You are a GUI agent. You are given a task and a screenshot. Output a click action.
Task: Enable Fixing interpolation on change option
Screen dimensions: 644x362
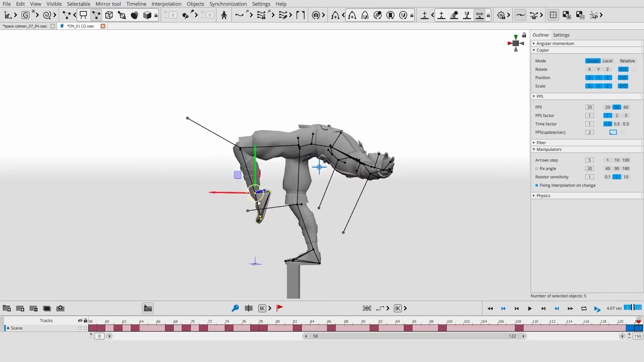pos(537,185)
